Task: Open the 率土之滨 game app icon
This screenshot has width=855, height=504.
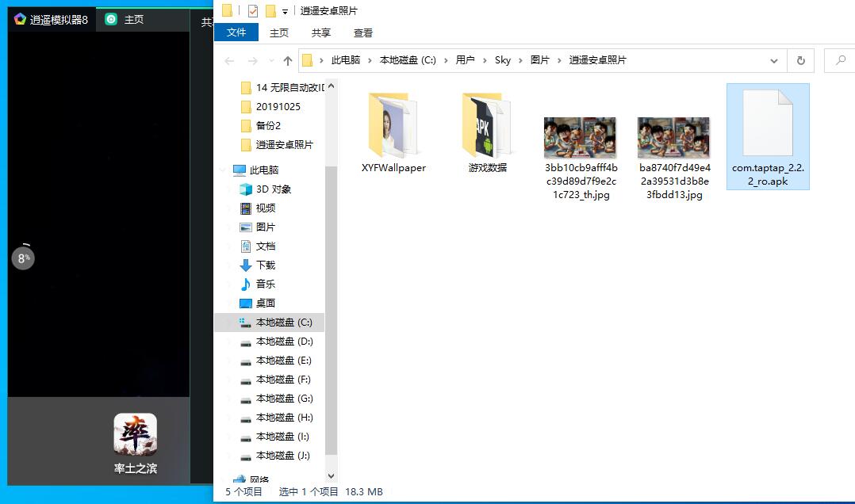Action: click(x=135, y=434)
